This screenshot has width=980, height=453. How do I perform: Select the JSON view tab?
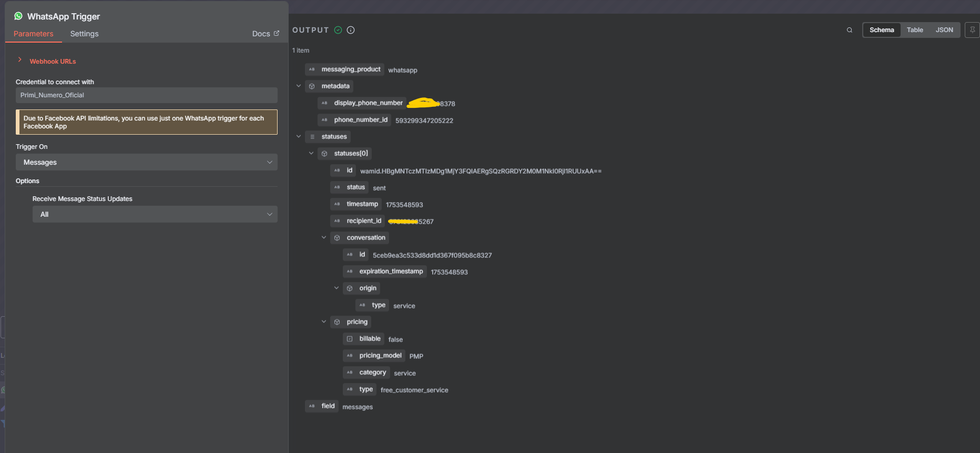point(944,30)
